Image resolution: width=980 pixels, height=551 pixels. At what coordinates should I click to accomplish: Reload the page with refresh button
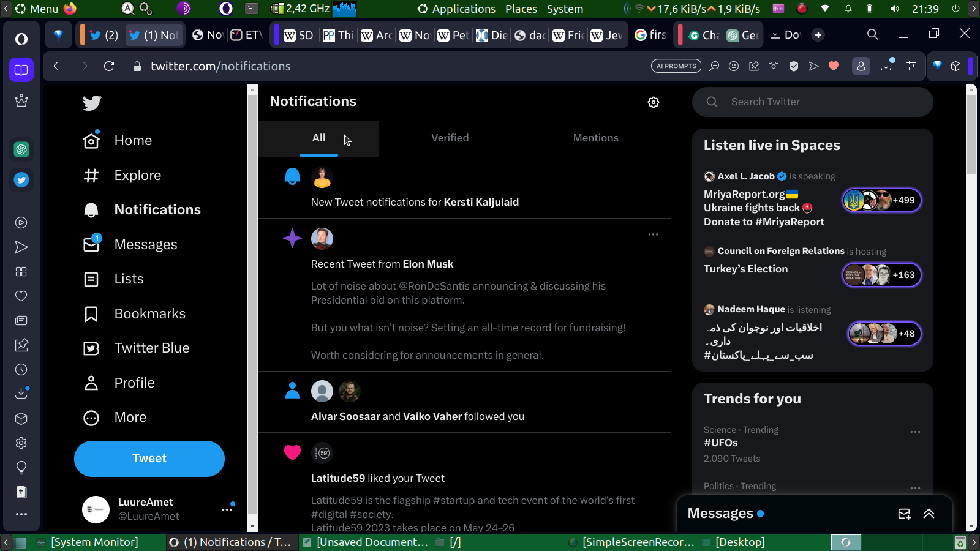click(x=109, y=66)
